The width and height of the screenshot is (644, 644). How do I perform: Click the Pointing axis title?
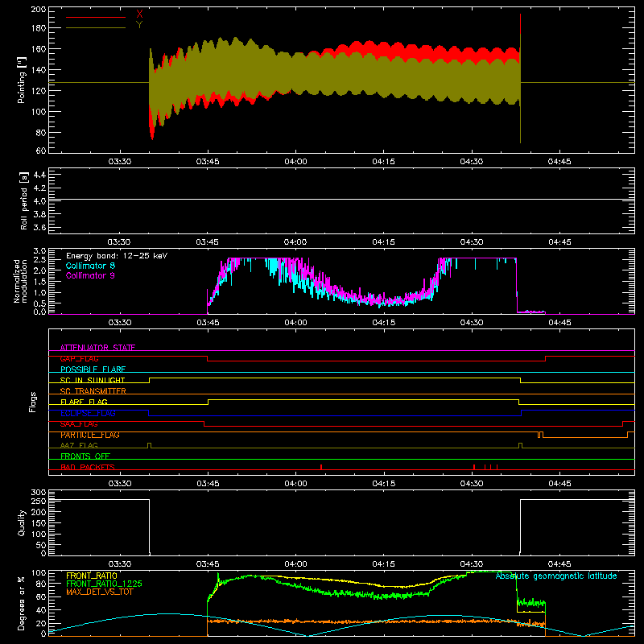point(22,80)
